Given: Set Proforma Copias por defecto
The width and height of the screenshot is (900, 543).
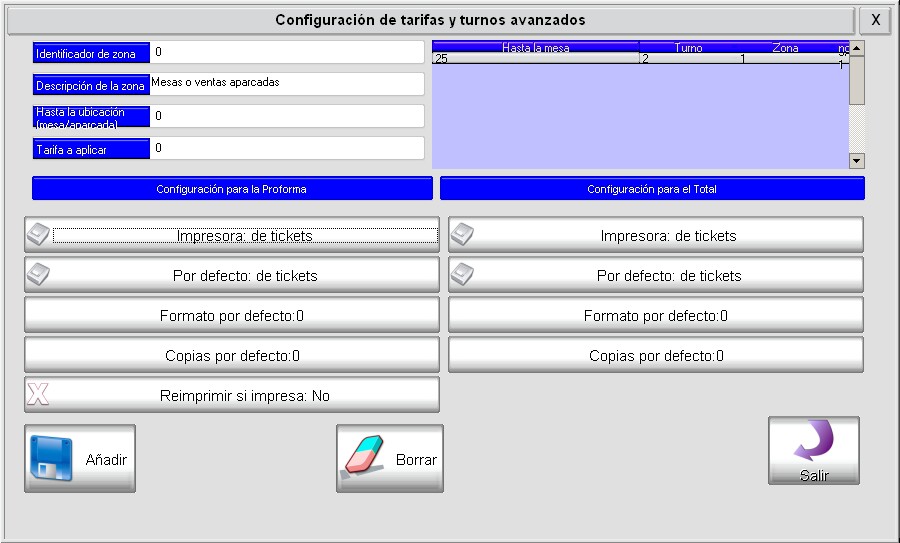Looking at the screenshot, I should (232, 355).
